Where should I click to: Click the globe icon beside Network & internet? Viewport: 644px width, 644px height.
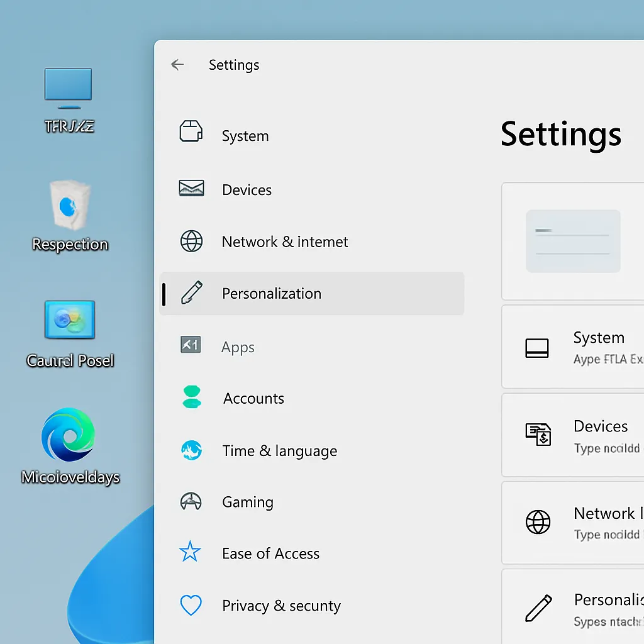pos(191,241)
